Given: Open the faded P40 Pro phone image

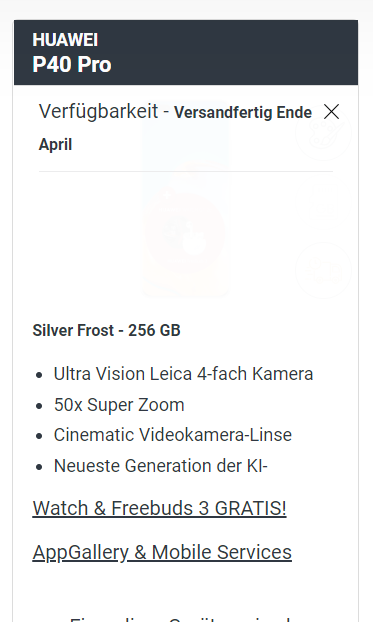Looking at the screenshot, I should (186, 200).
